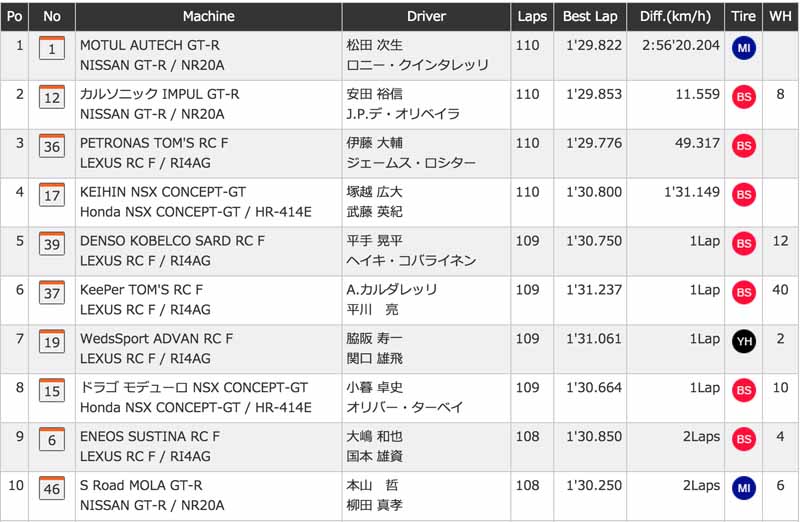Select the number 19 car badge
The width and height of the screenshot is (800, 522).
(x=52, y=342)
